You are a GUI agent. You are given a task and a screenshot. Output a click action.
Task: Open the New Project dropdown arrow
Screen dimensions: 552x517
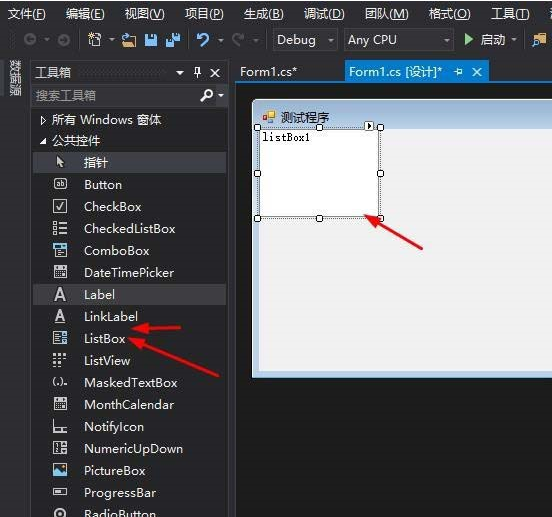pyautogui.click(x=112, y=39)
